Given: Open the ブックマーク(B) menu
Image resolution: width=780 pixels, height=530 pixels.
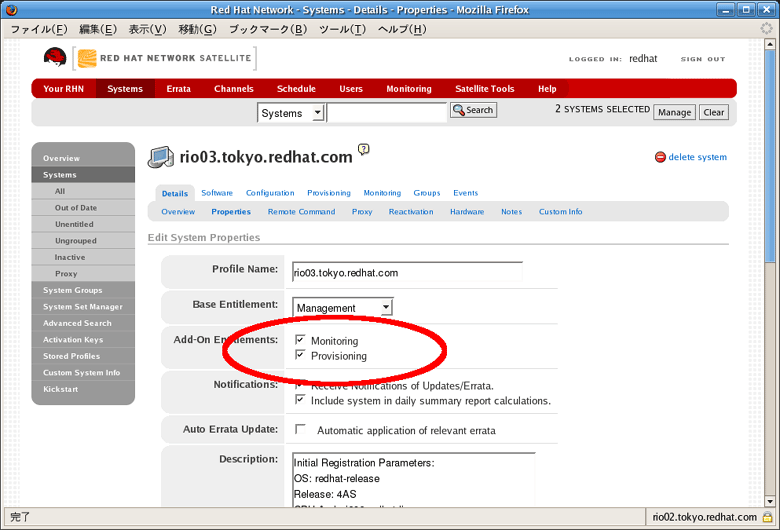Looking at the screenshot, I should click(x=268, y=29).
